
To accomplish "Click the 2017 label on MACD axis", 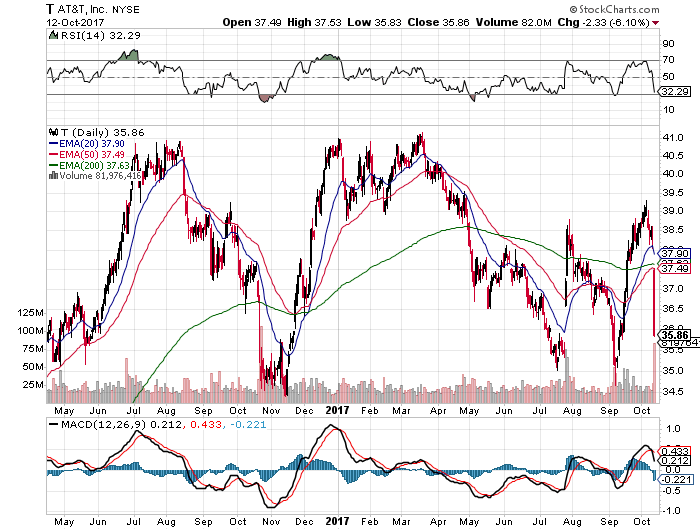I will pos(338,521).
